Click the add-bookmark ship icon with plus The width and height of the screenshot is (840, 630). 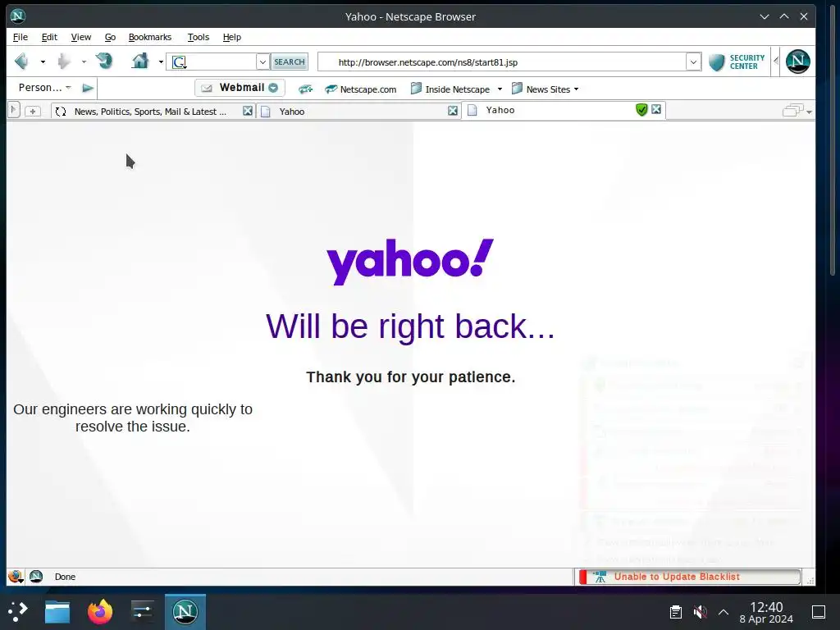305,89
